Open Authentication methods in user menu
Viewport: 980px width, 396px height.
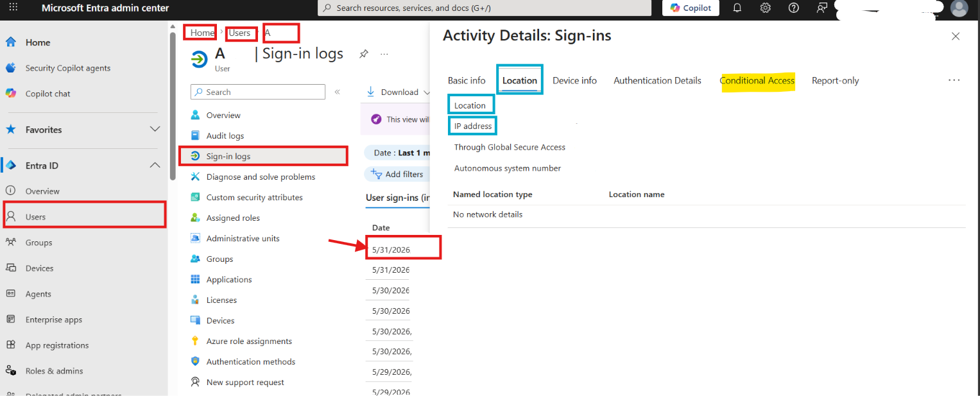click(250, 362)
